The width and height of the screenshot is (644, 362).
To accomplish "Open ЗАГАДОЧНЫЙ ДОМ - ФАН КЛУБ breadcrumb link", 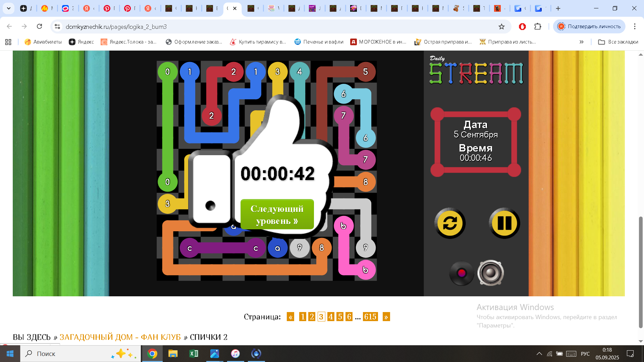I will coord(120,337).
